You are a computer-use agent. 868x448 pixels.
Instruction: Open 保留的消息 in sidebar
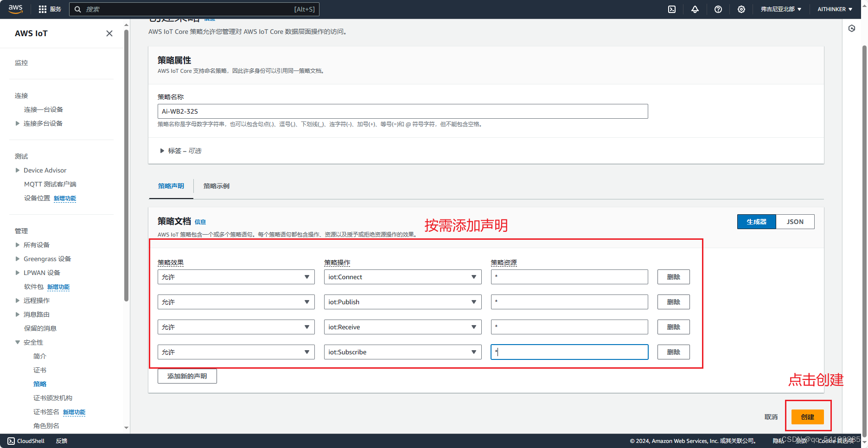[x=40, y=328]
